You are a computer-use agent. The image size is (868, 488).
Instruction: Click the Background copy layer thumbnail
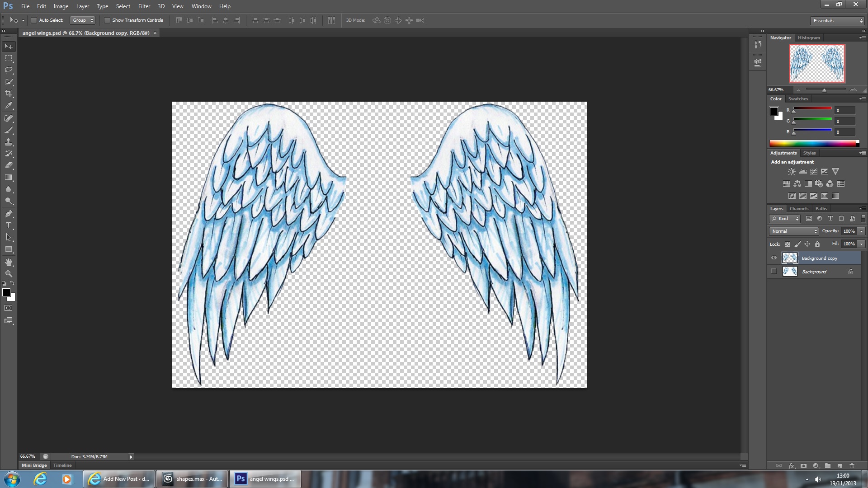pyautogui.click(x=790, y=258)
